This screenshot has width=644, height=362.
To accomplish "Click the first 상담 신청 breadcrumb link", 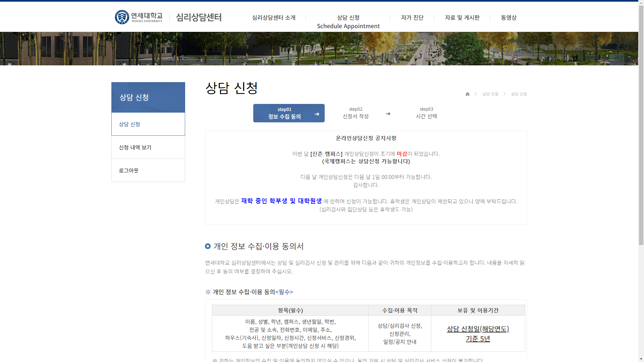I will click(x=490, y=94).
